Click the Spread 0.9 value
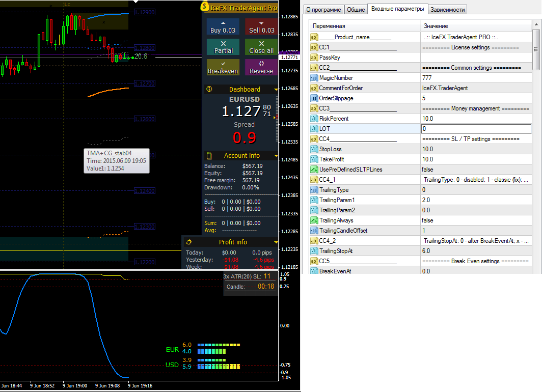Viewport: 543px width, 392px height. 245,137
